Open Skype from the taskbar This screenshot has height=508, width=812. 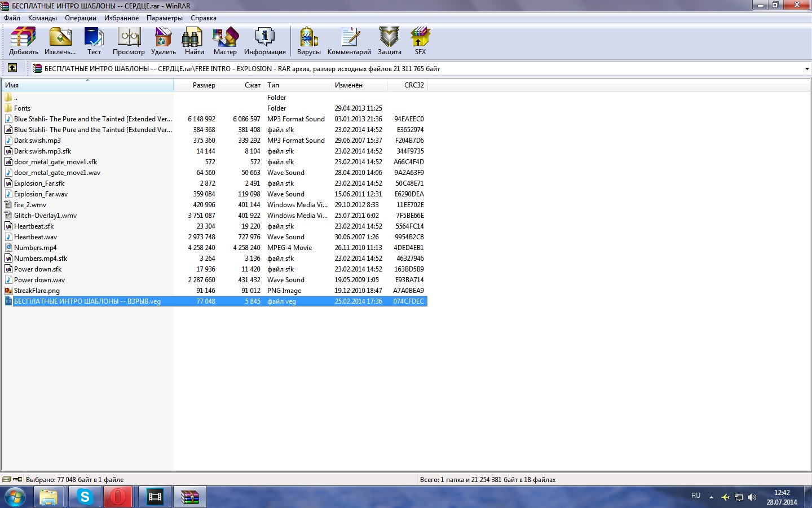pyautogui.click(x=85, y=497)
